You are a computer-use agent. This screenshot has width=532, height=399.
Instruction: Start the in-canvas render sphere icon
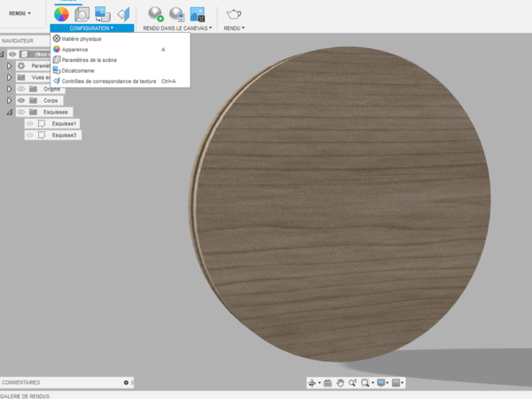click(x=156, y=14)
